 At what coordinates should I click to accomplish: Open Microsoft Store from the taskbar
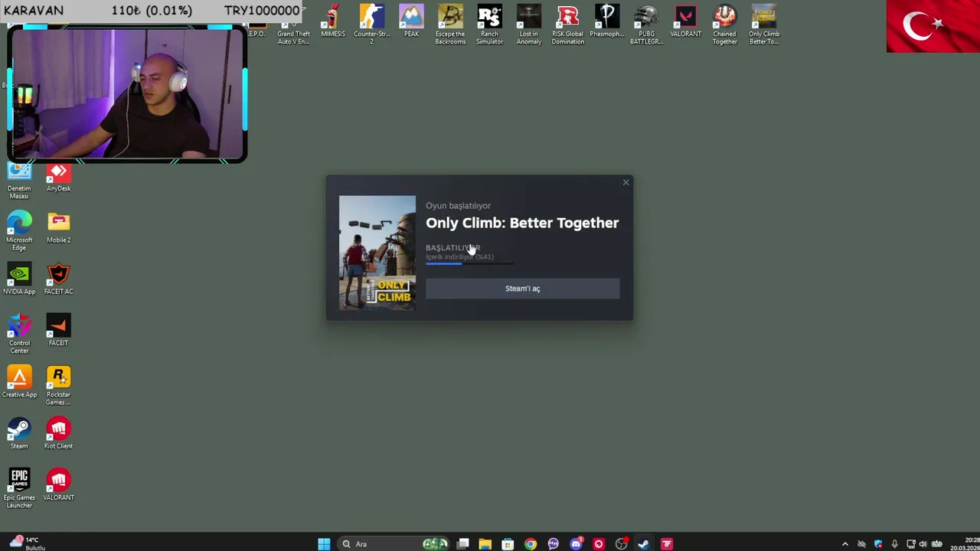click(x=508, y=544)
